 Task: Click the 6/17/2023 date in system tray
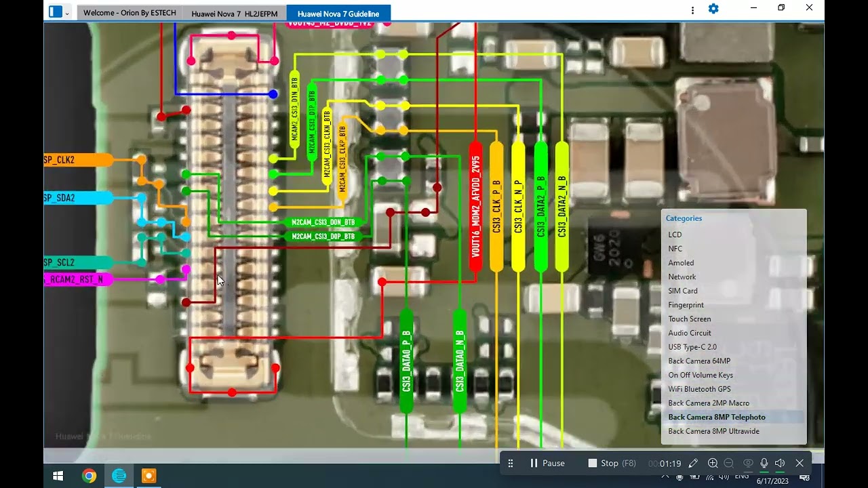point(772,481)
